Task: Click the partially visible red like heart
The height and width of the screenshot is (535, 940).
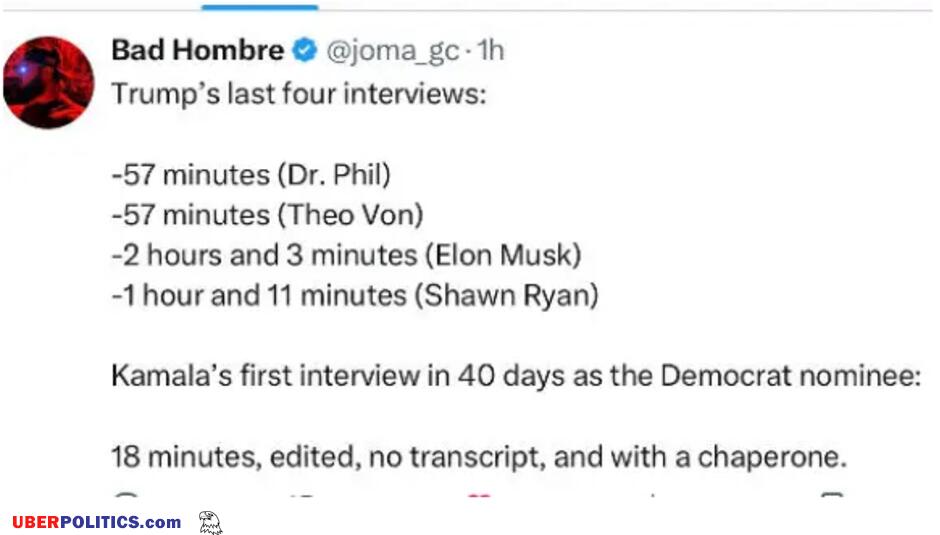Action: pyautogui.click(x=479, y=496)
